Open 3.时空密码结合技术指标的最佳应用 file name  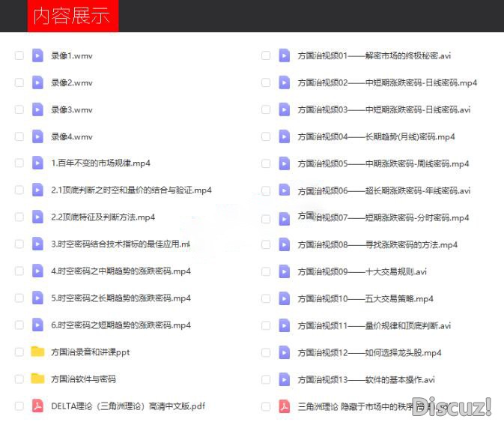point(121,244)
